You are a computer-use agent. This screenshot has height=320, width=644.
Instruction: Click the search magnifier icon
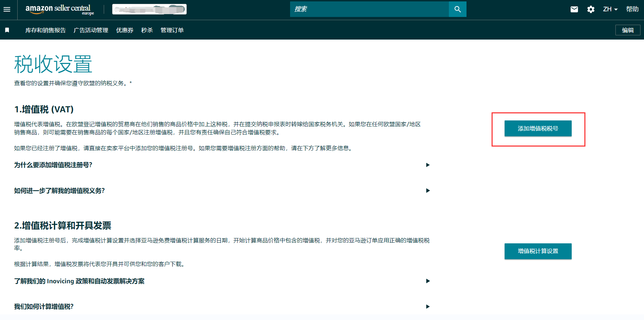[457, 9]
